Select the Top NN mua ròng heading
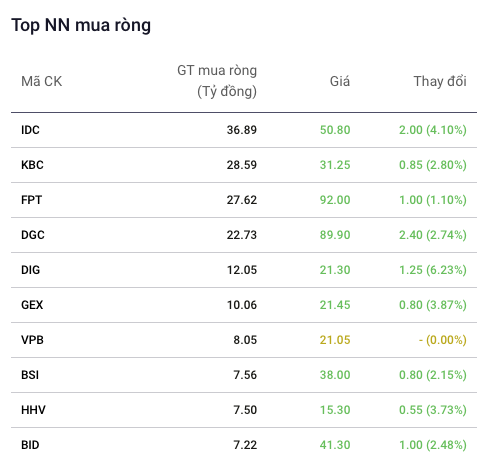Screen dimensions: 484x465 click(81, 25)
